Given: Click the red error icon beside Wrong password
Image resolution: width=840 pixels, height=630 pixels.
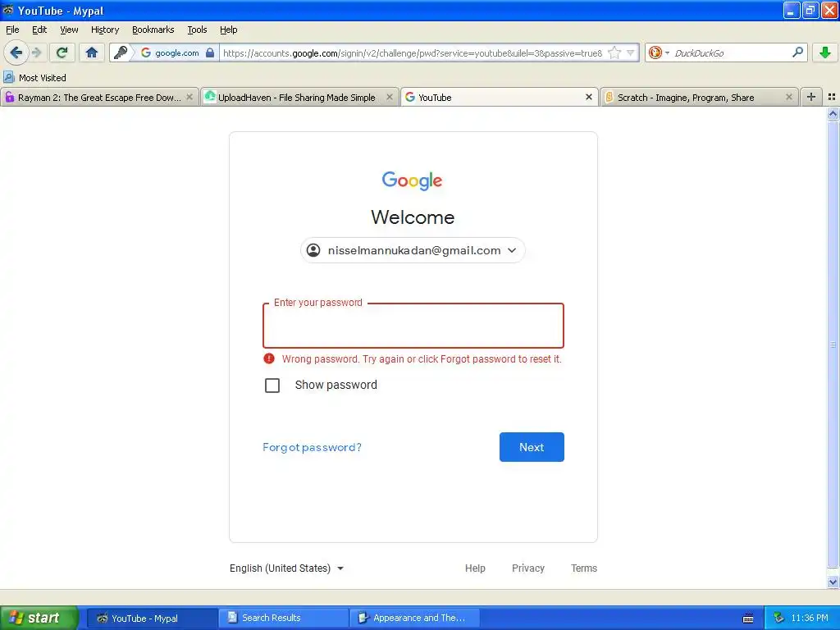Looking at the screenshot, I should click(269, 358).
